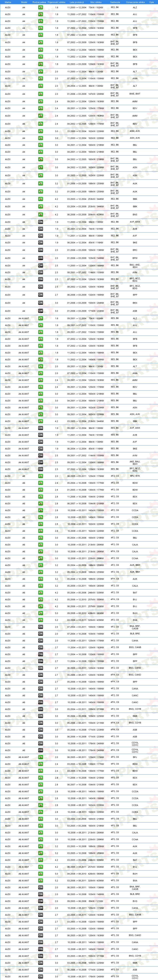Click the Oznaczenie silnika column header
This screenshot has width=158, height=980.
[x=135, y=2]
